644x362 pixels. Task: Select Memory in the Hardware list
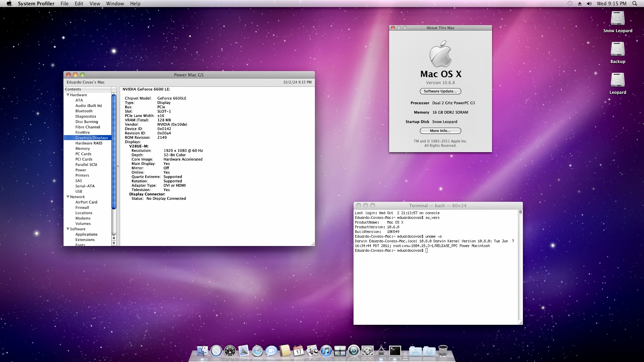83,148
